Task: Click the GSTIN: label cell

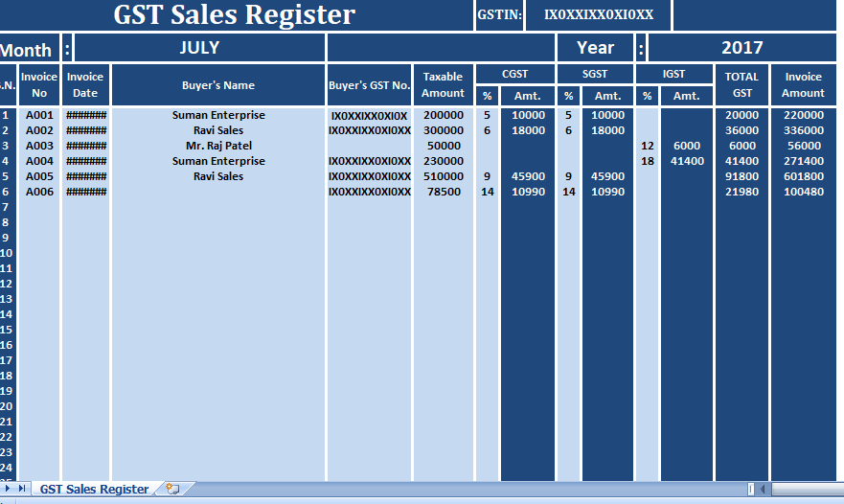Action: (x=499, y=15)
